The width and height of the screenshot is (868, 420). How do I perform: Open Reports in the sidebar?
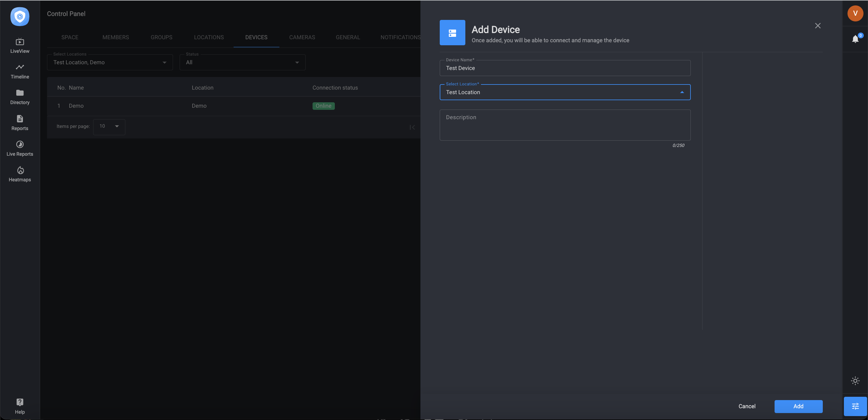(x=20, y=123)
